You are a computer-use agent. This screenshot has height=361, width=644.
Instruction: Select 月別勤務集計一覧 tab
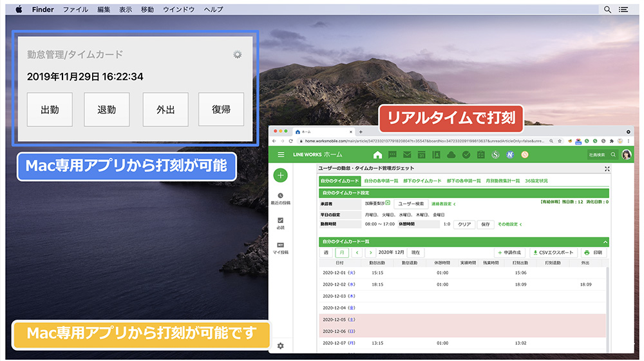pos(503,181)
